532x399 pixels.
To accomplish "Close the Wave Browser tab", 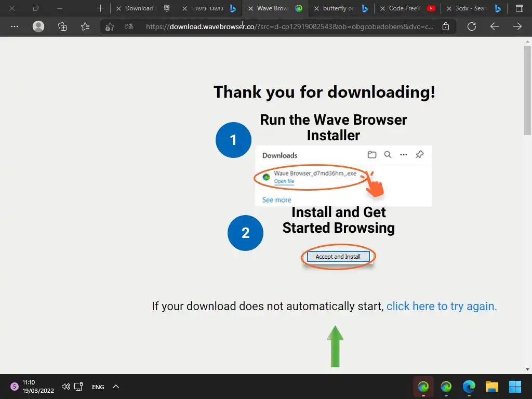I will tap(250, 8).
